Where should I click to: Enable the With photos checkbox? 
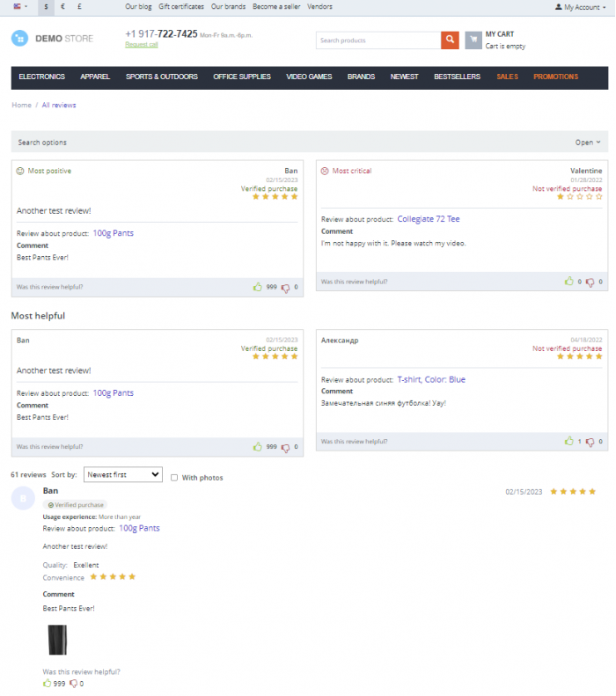(x=174, y=478)
